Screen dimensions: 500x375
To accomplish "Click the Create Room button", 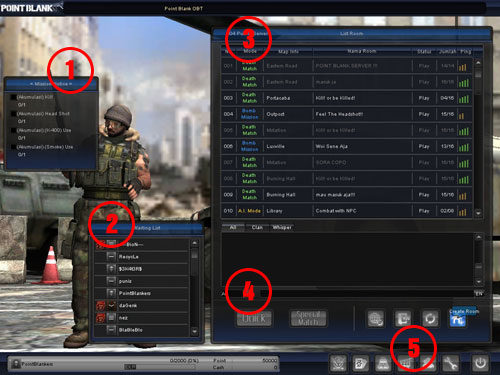I will tap(458, 320).
